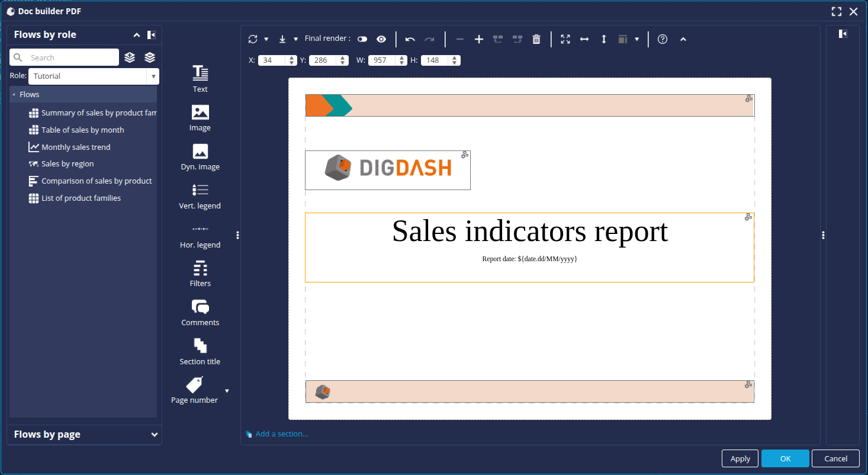Click the Apply button

coord(740,458)
